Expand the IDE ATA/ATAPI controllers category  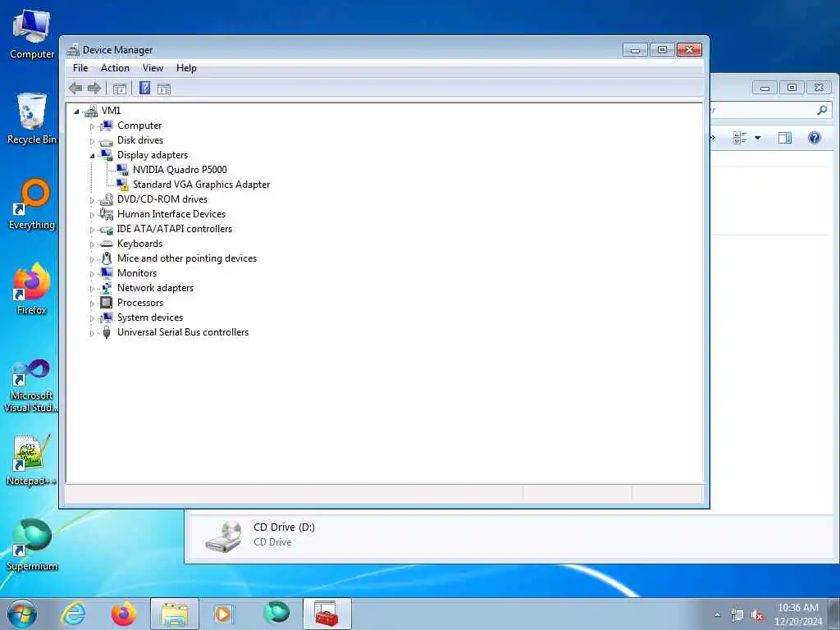92,230
